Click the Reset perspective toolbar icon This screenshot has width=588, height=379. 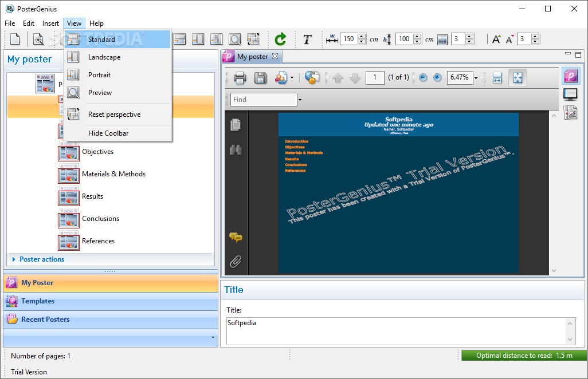tap(253, 39)
